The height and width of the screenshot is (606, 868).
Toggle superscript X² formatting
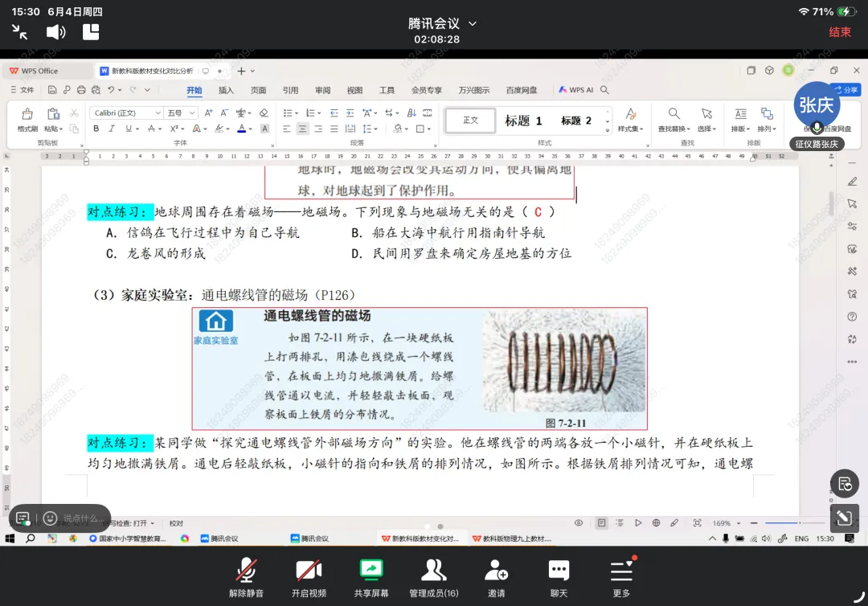[x=174, y=129]
